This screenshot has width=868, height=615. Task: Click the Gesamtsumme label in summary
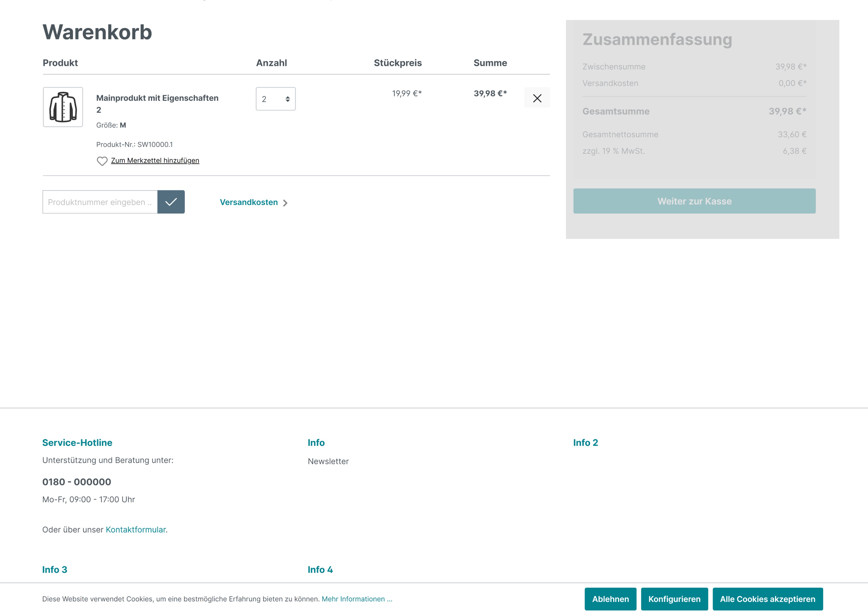[616, 111]
